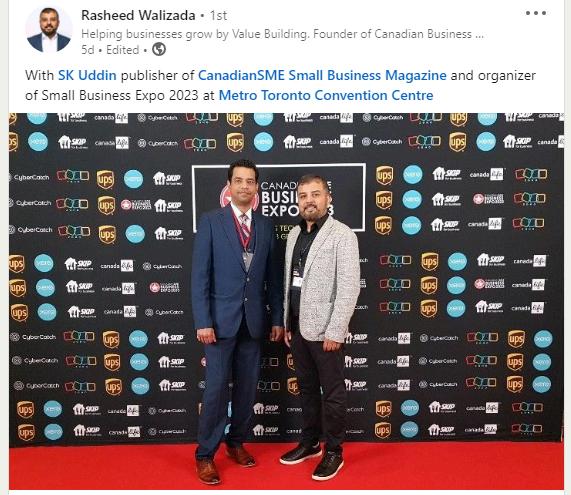Click the man in grey blazer in photo

[320, 321]
